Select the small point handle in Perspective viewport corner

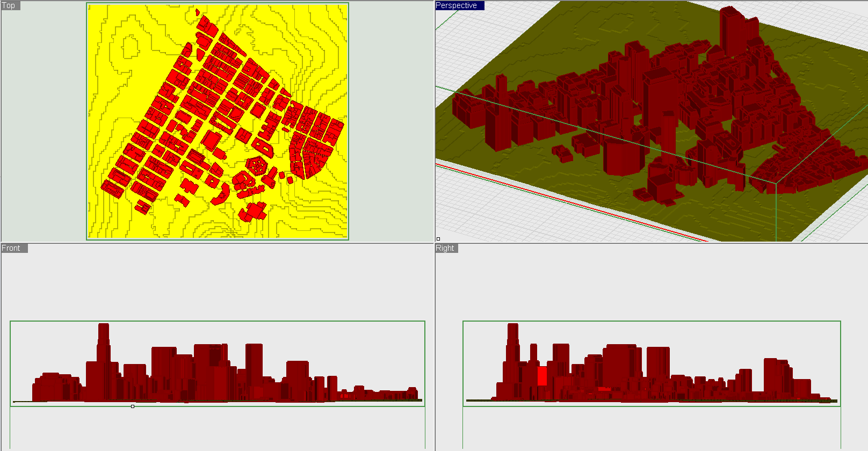tap(438, 239)
